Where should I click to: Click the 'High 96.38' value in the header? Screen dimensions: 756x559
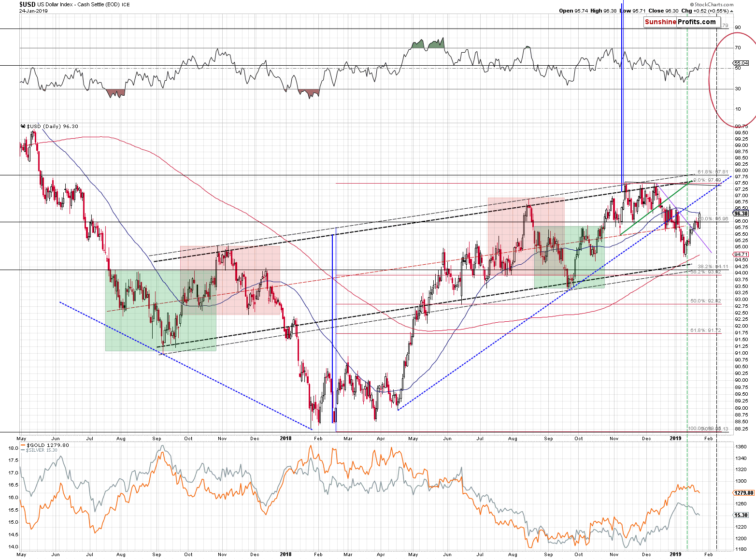pyautogui.click(x=603, y=11)
